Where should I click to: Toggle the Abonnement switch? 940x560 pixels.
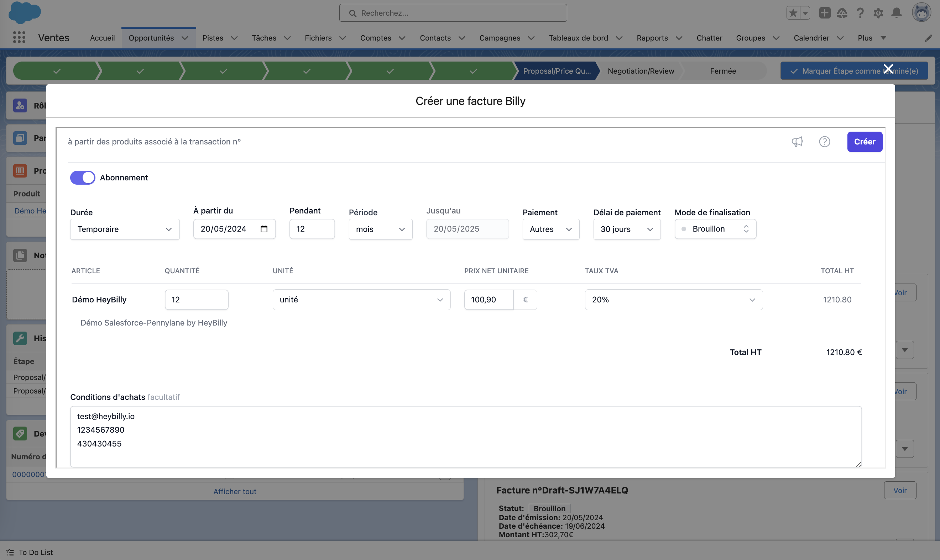coord(83,178)
